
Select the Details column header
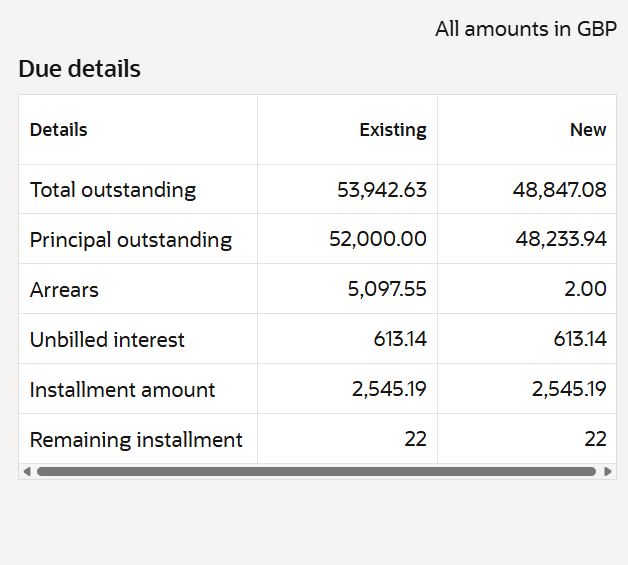[x=59, y=130]
